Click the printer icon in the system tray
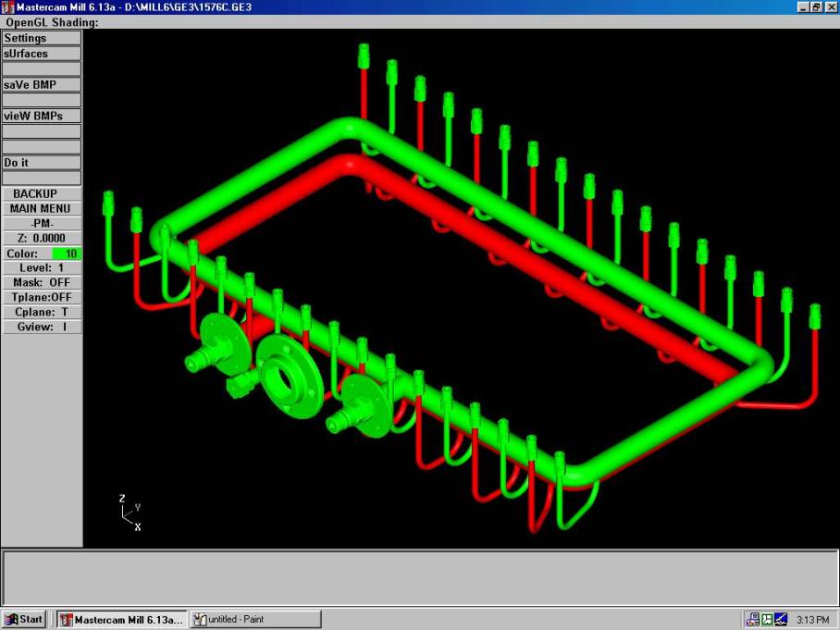Viewport: 840px width, 630px height. coord(753,618)
